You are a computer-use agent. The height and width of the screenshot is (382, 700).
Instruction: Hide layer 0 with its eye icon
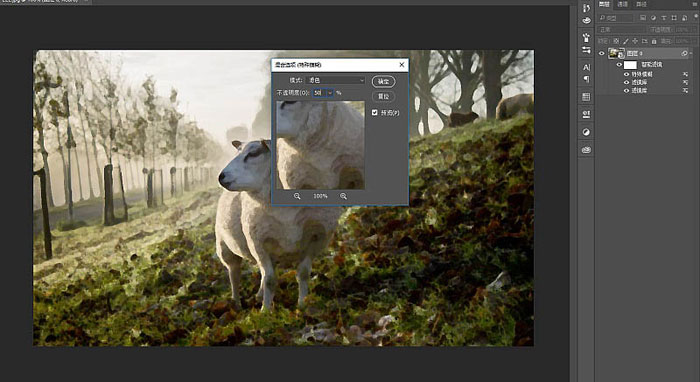click(601, 54)
